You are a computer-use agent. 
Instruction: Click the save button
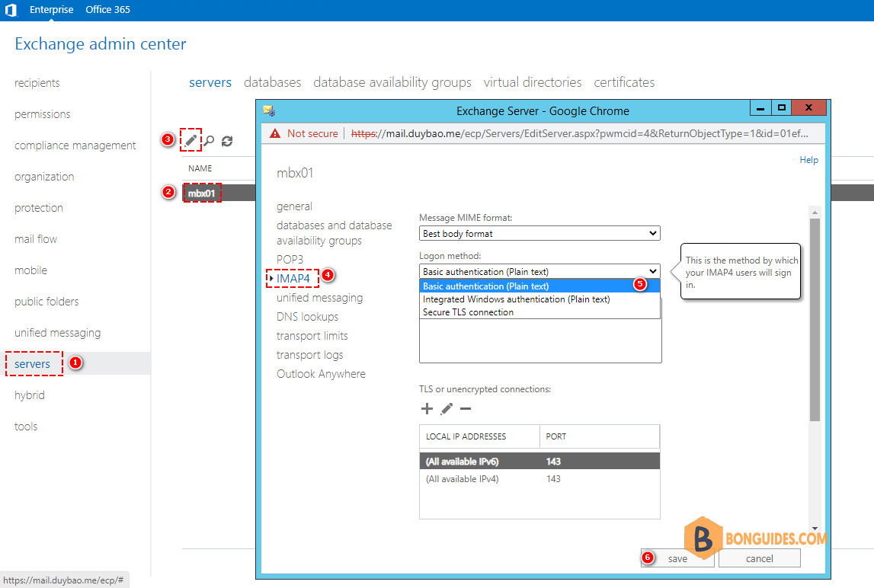tap(677, 558)
